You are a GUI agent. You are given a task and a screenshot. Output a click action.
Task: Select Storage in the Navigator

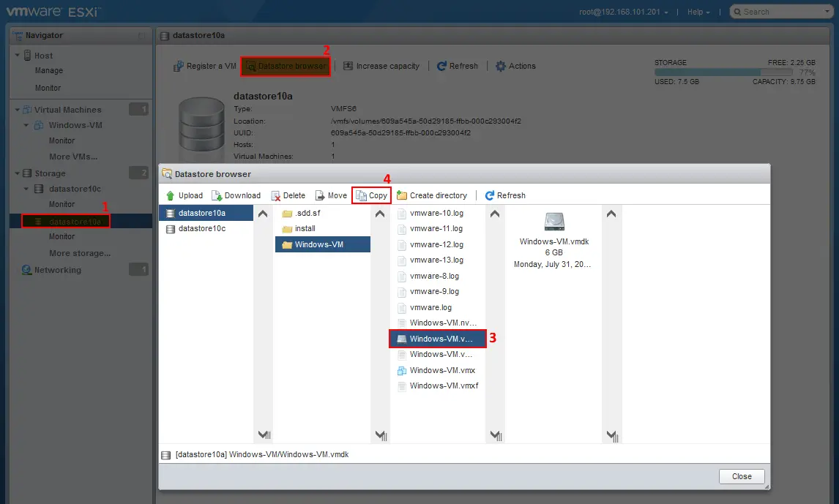tap(50, 173)
